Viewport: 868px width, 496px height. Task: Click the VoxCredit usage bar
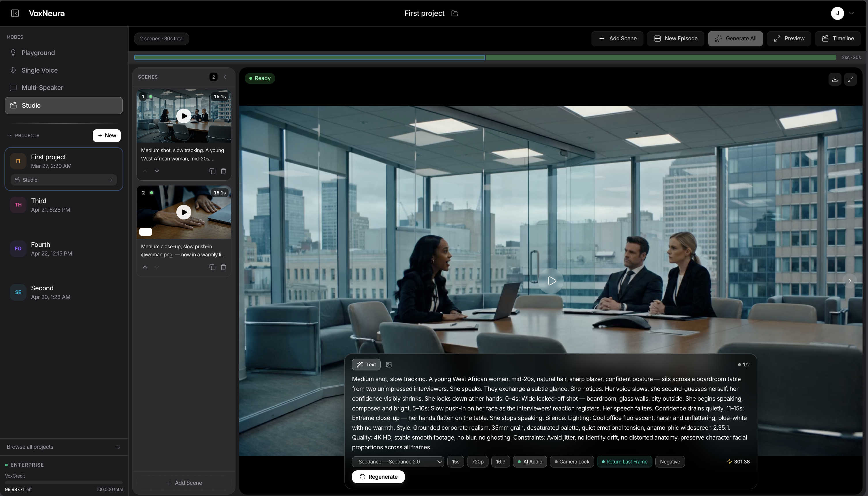[64, 482]
